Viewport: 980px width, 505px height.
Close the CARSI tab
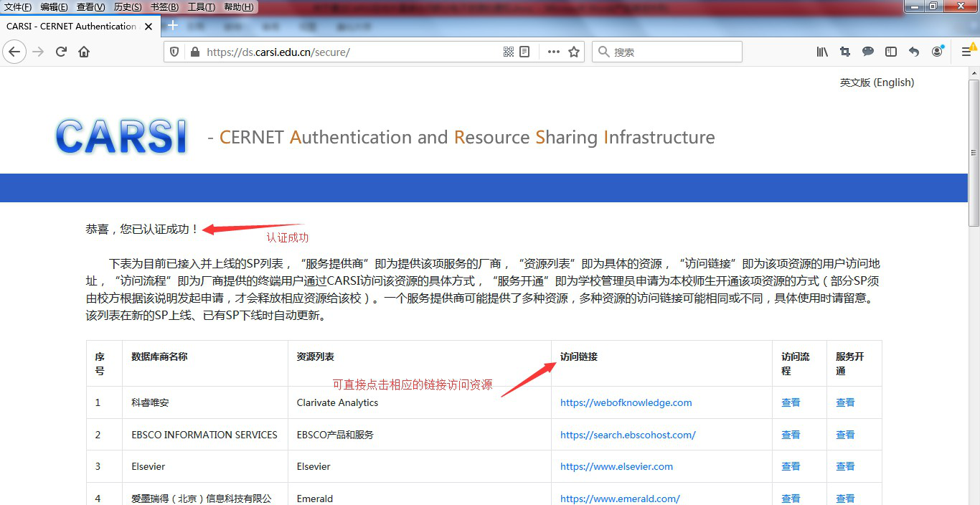point(149,27)
